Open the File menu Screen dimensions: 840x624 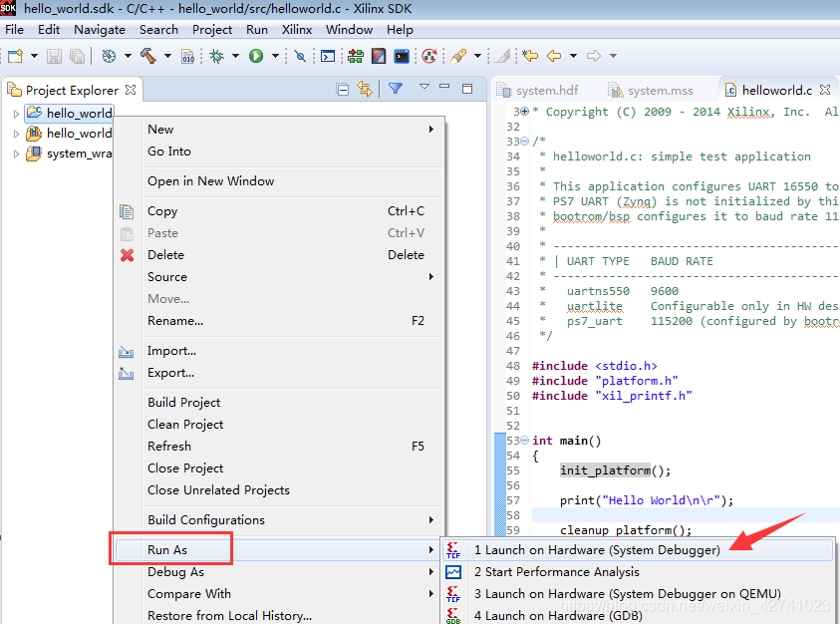pos(15,30)
